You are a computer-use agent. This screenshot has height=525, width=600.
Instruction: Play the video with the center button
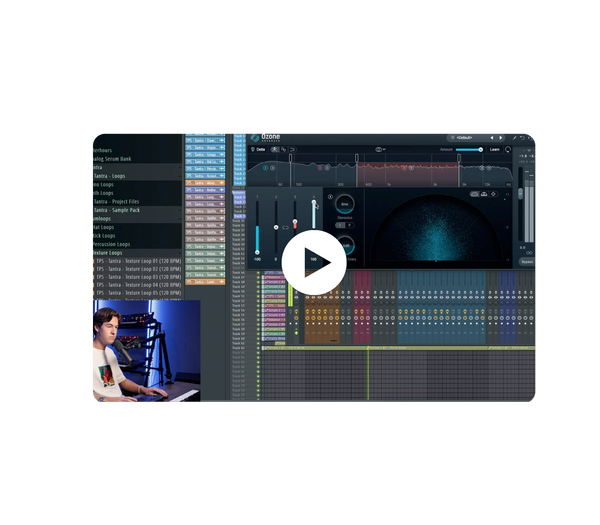[314, 262]
